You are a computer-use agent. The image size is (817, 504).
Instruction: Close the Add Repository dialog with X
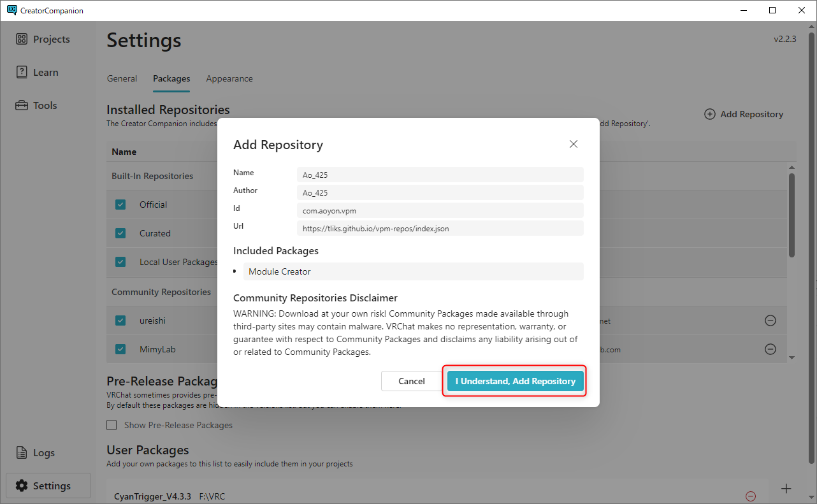574,144
